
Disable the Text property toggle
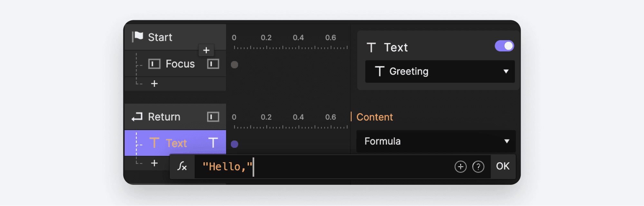tap(504, 46)
